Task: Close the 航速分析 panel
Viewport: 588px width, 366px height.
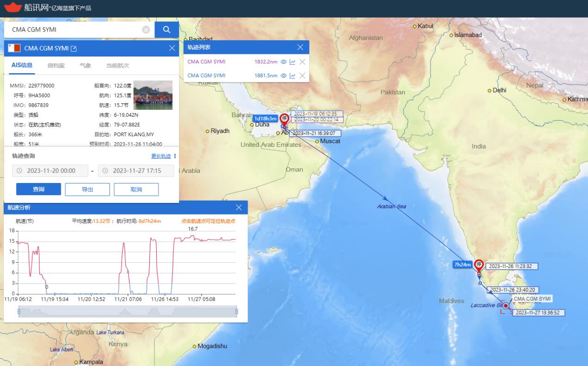Action: 239,208
